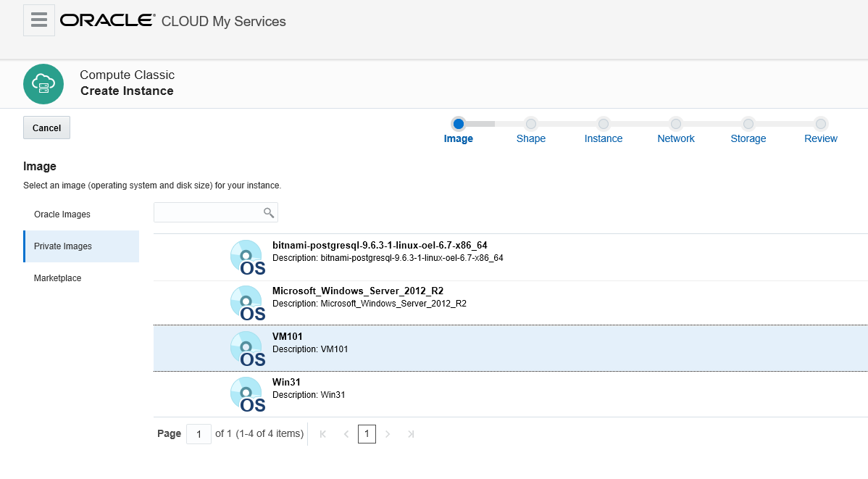
Task: Jump to the Storage wizard step
Action: point(748,138)
